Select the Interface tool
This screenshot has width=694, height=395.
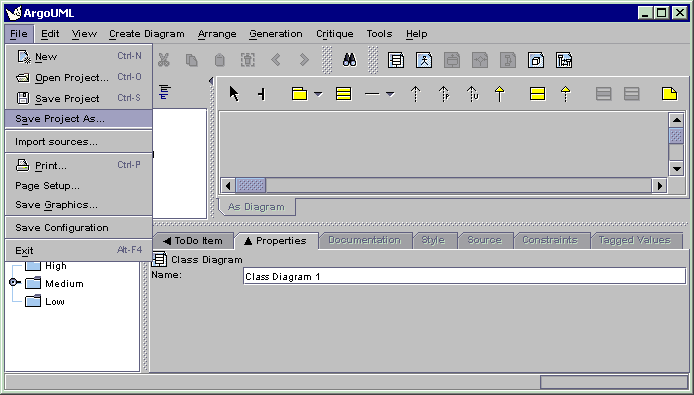click(x=537, y=94)
